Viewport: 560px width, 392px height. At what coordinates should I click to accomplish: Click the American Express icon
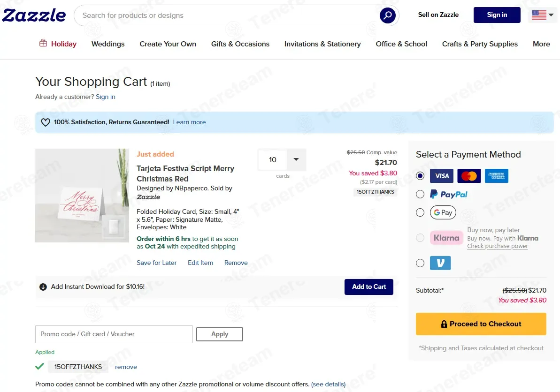point(496,176)
